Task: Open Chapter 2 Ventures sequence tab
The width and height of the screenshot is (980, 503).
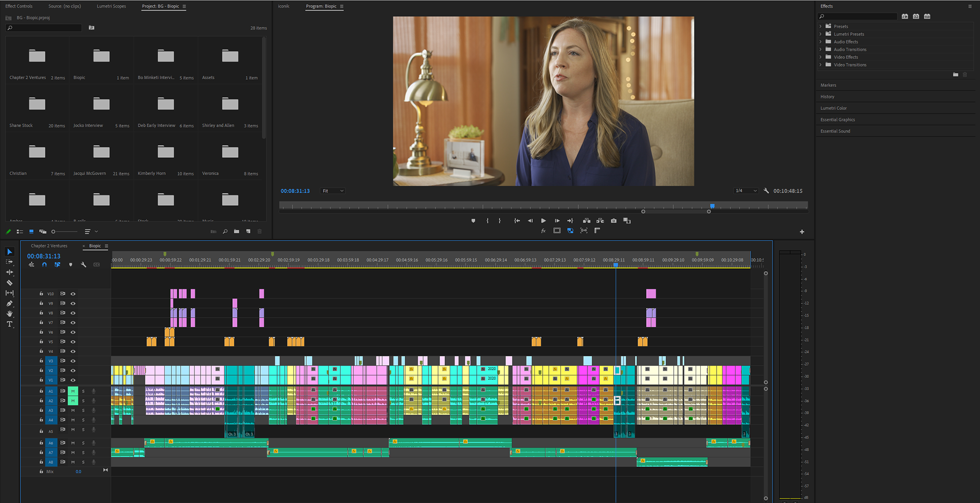Action: (x=49, y=246)
